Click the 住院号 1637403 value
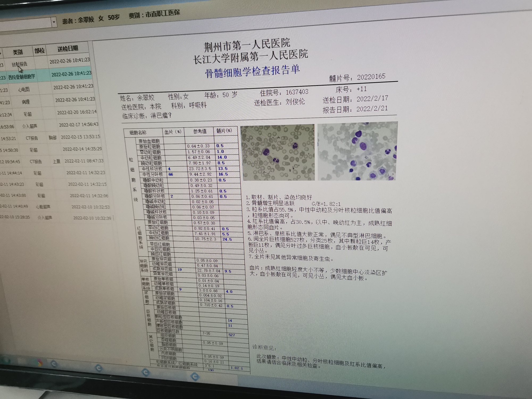532x399 pixels. (297, 92)
